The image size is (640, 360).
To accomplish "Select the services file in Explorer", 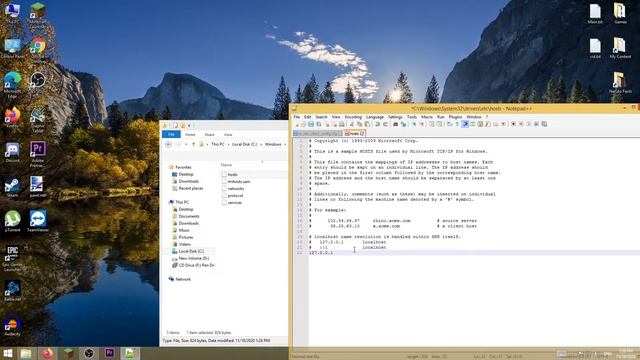I will (235, 202).
